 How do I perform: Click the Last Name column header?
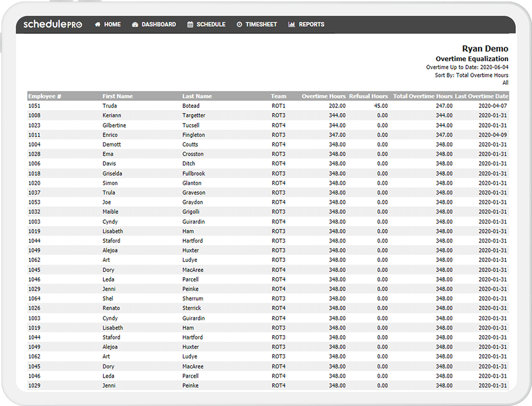point(197,96)
